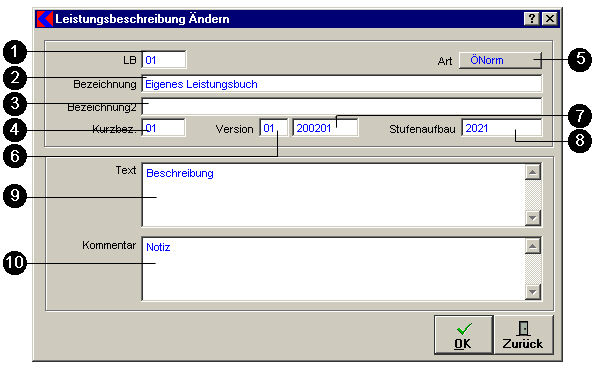Click the Bezeichnung label text
Image resolution: width=595 pixels, height=369 pixels.
pyautogui.click(x=105, y=84)
